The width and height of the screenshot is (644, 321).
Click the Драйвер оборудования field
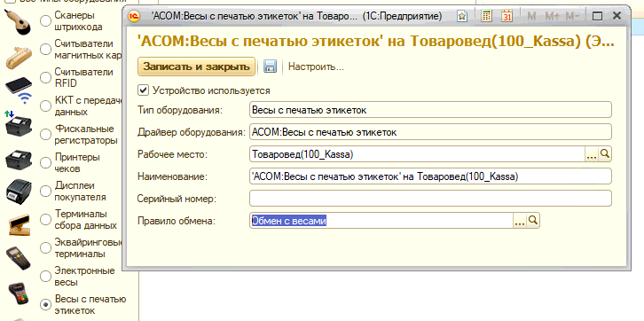(x=430, y=132)
